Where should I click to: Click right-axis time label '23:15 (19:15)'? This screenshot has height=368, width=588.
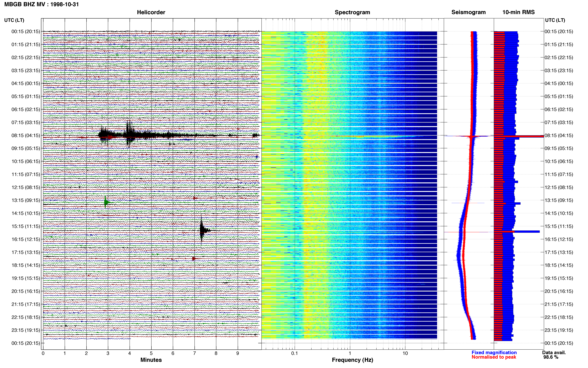point(559,330)
